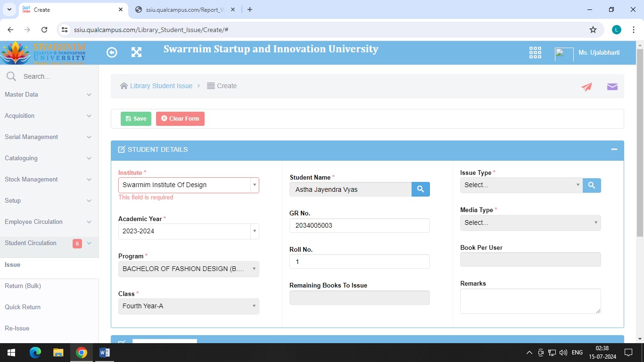Select Re-Issue in sidebar
644x362 pixels.
tap(49, 329)
